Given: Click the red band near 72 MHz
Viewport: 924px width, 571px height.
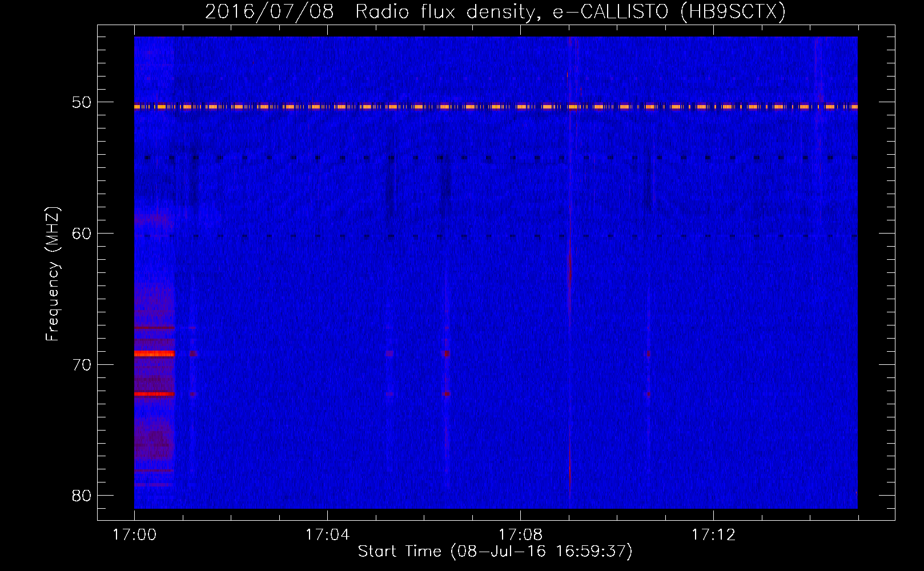Looking at the screenshot, I should click(x=154, y=394).
